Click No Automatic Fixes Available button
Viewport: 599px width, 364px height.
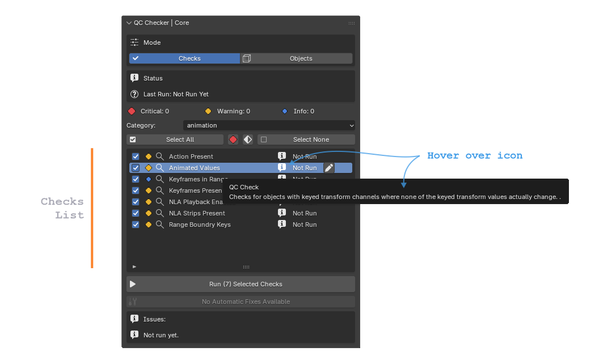coord(241,302)
